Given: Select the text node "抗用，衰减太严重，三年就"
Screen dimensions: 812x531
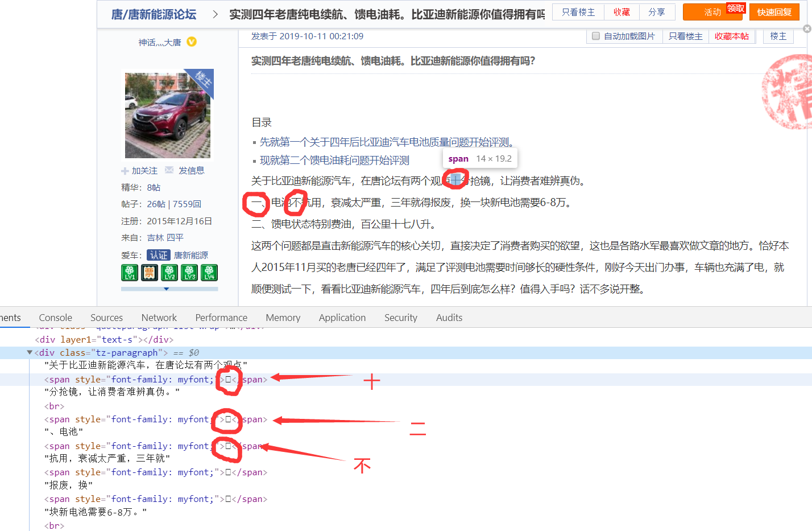Looking at the screenshot, I should [107, 458].
